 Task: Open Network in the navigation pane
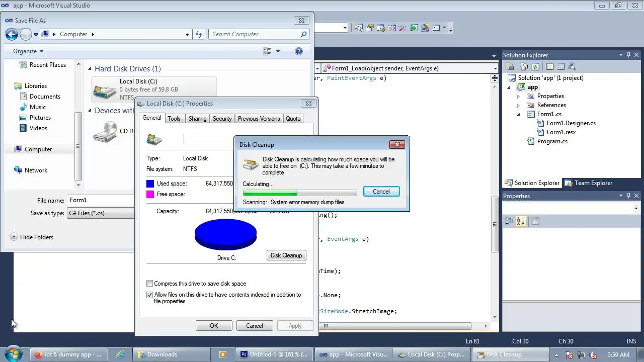36,170
